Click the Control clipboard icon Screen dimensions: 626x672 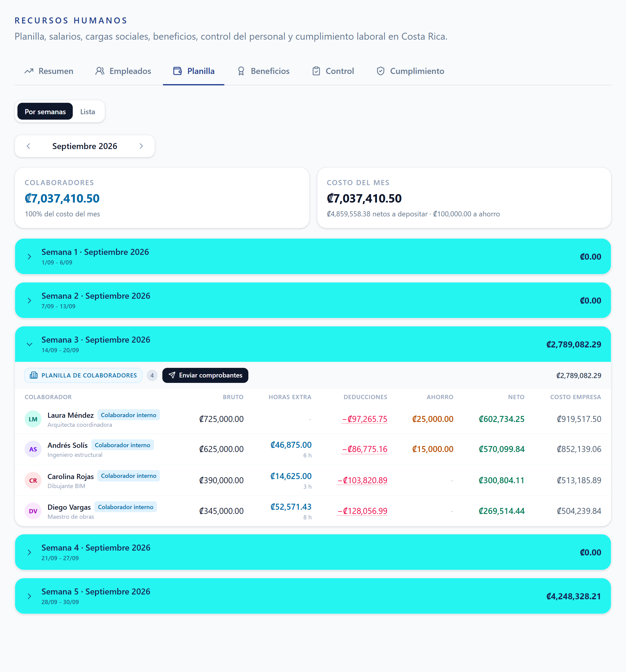point(316,71)
